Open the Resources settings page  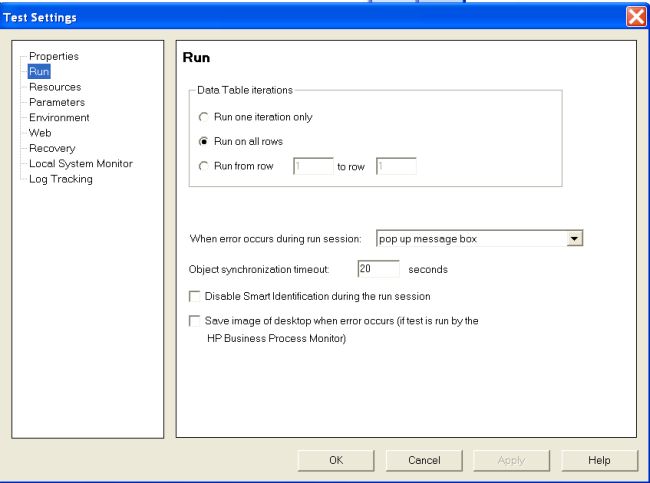tap(55, 87)
